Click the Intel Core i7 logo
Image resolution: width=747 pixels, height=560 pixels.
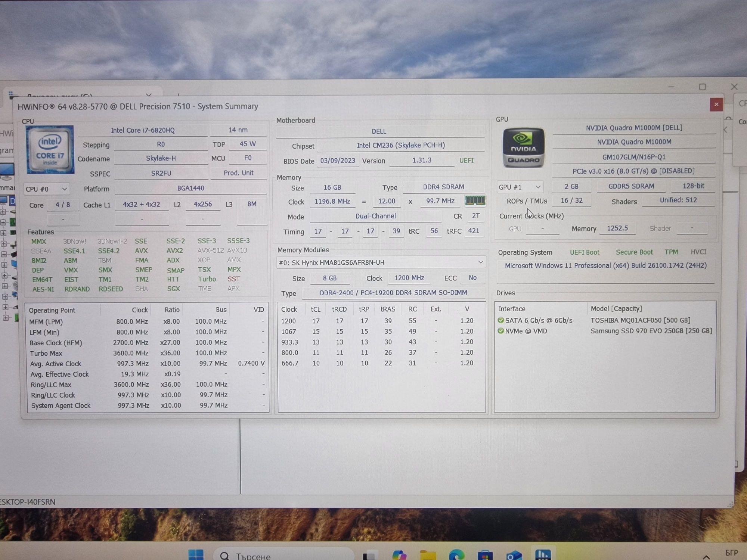point(50,150)
